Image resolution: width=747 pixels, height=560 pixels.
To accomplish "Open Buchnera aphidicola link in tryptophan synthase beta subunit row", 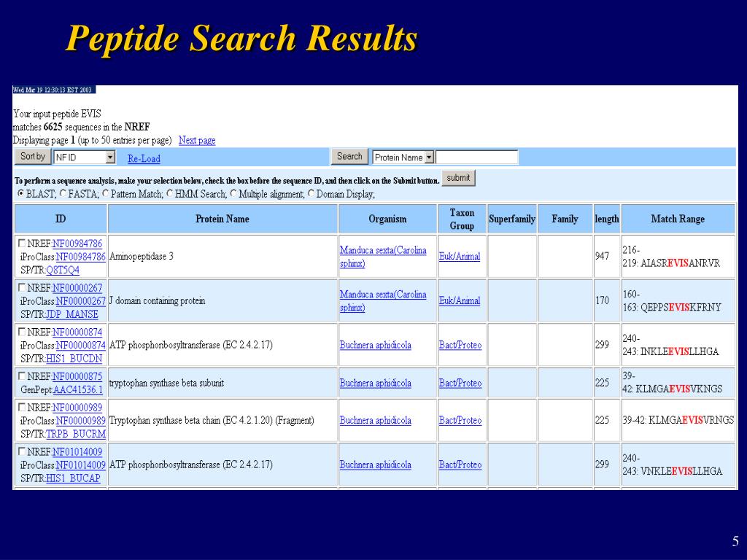I will 376,384.
